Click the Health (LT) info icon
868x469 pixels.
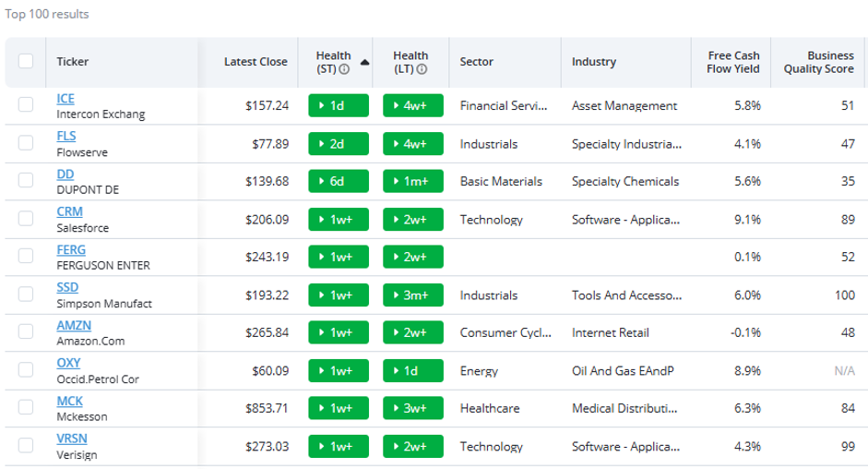point(422,69)
